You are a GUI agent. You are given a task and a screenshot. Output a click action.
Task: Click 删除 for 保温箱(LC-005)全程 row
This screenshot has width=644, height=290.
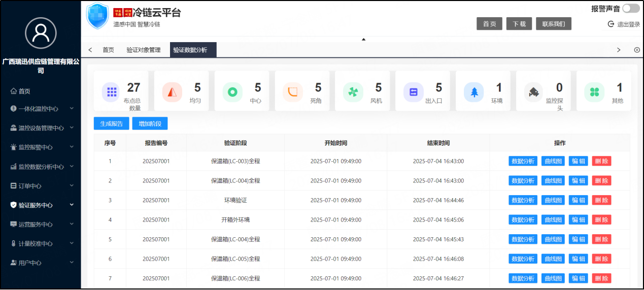601,259
